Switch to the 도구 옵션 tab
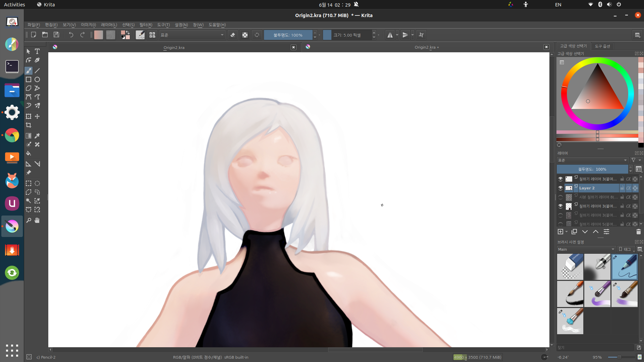The image size is (644, 362). (602, 46)
